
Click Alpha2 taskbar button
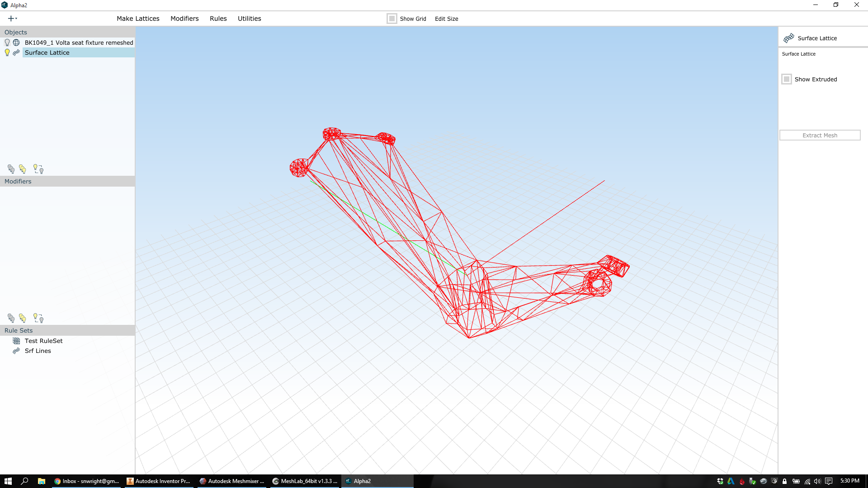tap(377, 481)
